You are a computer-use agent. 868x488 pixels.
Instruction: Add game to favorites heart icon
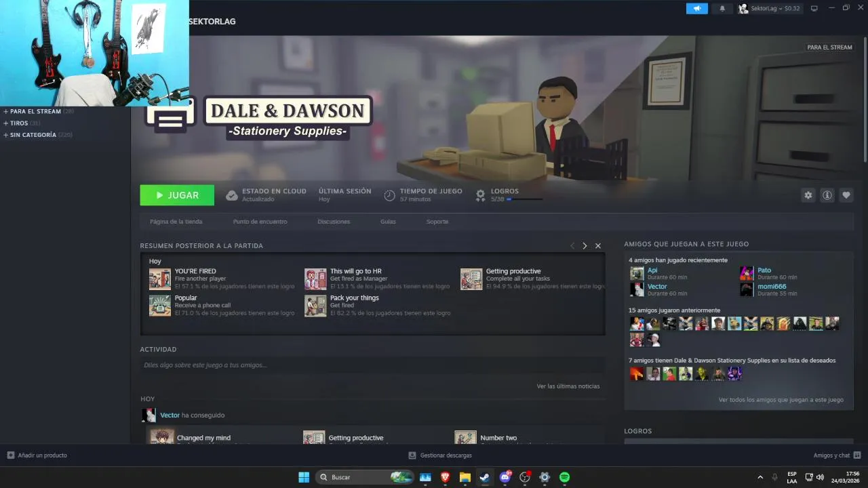pyautogui.click(x=846, y=195)
